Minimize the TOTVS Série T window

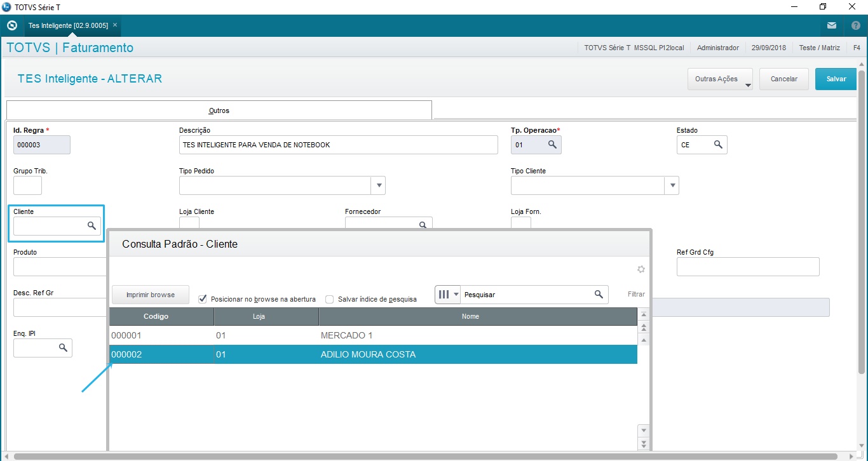[794, 6]
